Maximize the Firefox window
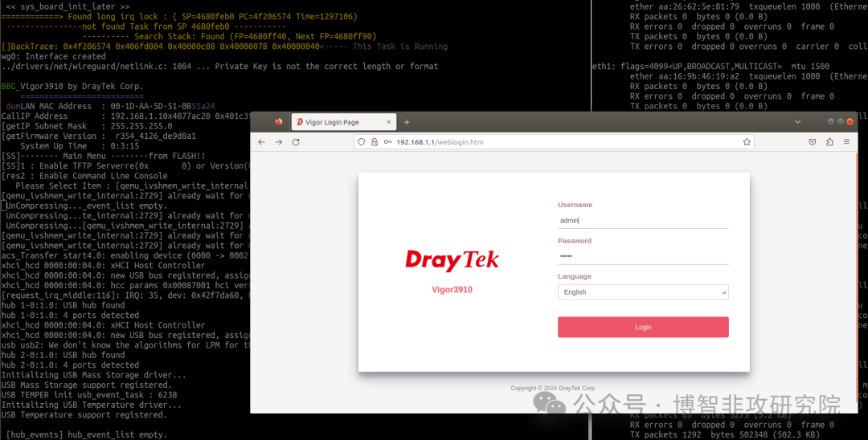868x440 pixels. [x=841, y=121]
